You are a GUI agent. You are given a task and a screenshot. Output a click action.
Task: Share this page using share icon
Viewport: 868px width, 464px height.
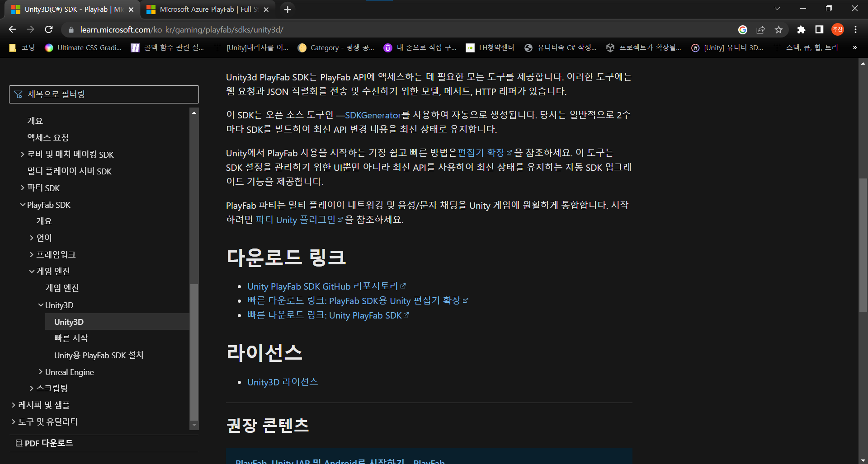(760, 30)
